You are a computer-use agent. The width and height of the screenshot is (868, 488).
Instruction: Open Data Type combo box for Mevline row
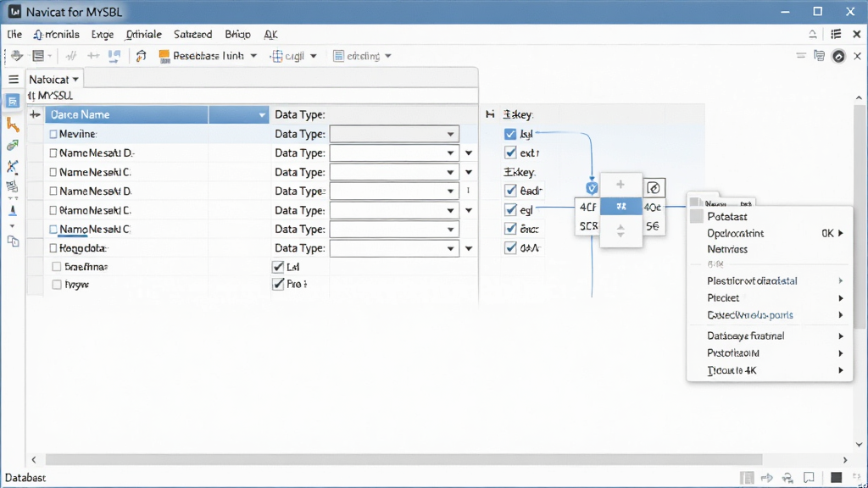[394, 134]
